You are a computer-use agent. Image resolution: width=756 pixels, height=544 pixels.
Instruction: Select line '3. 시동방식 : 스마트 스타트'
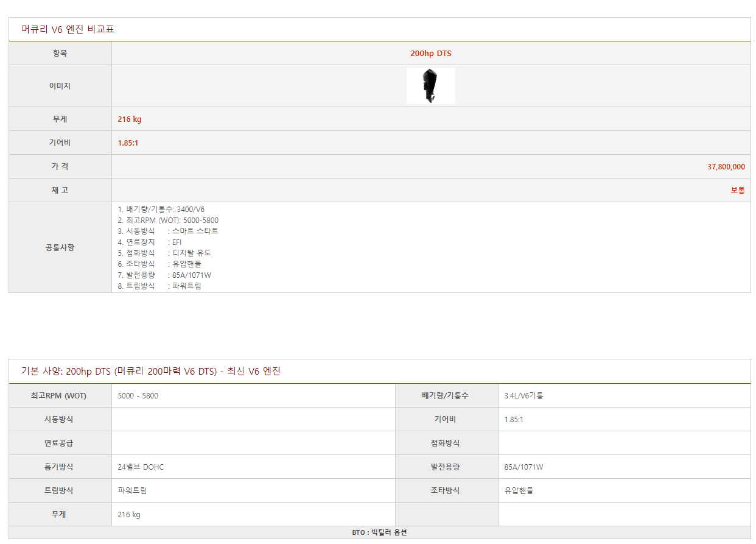point(168,231)
